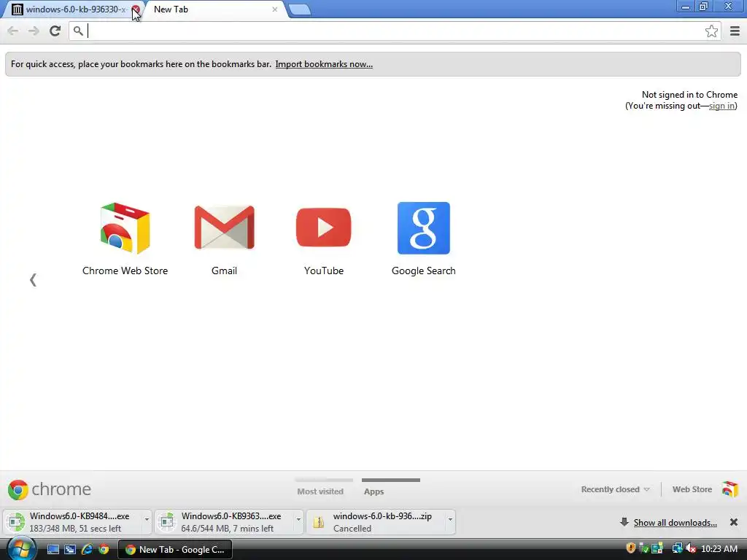Screen dimensions: 747x560
Task: Open the Windows6.0-KB9363 download item
Action: [x=225, y=522]
